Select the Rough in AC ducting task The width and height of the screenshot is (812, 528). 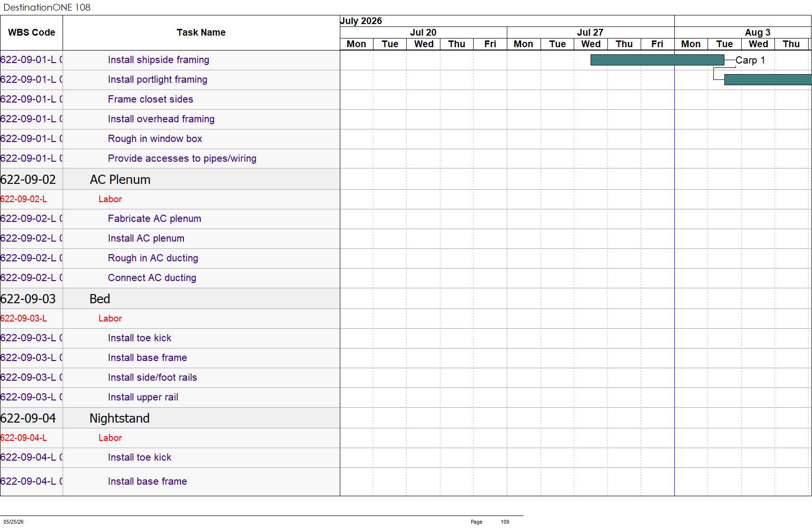click(x=153, y=258)
